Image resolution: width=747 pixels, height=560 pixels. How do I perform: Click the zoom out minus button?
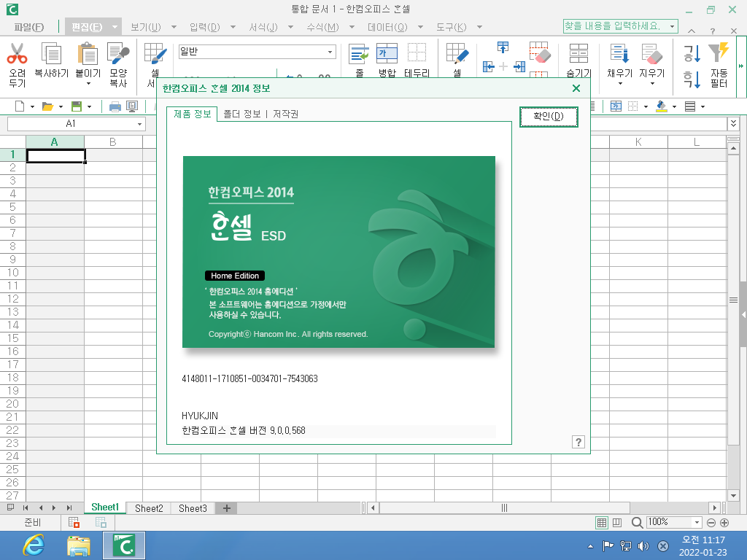point(711,522)
